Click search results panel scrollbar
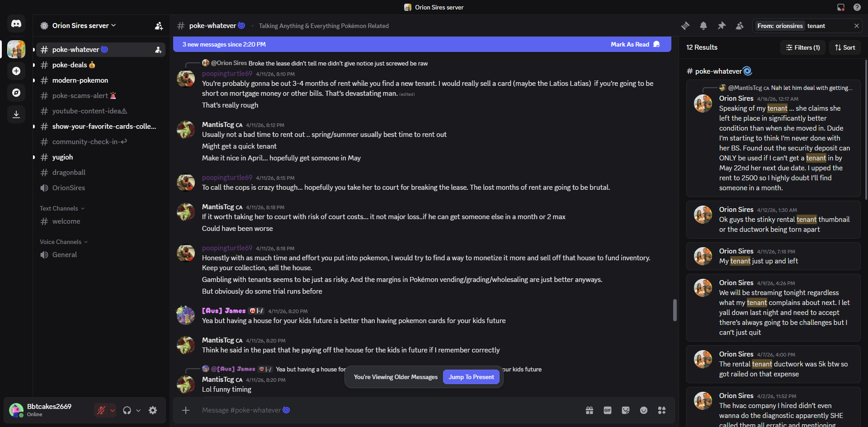This screenshot has width=868, height=427. click(866, 129)
